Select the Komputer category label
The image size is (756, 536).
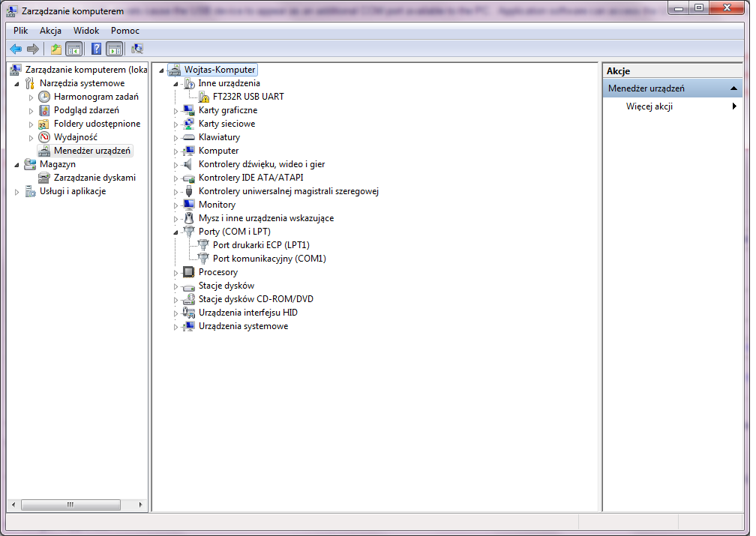click(x=218, y=151)
